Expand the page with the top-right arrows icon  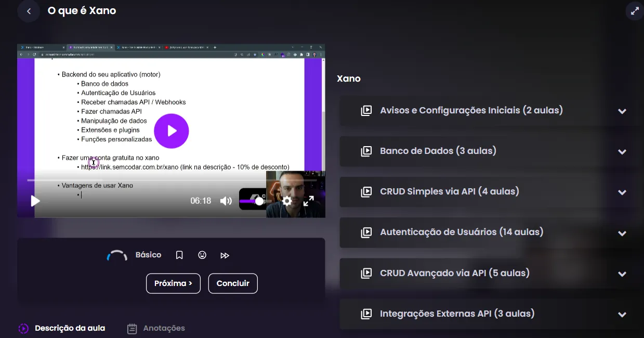click(x=635, y=10)
